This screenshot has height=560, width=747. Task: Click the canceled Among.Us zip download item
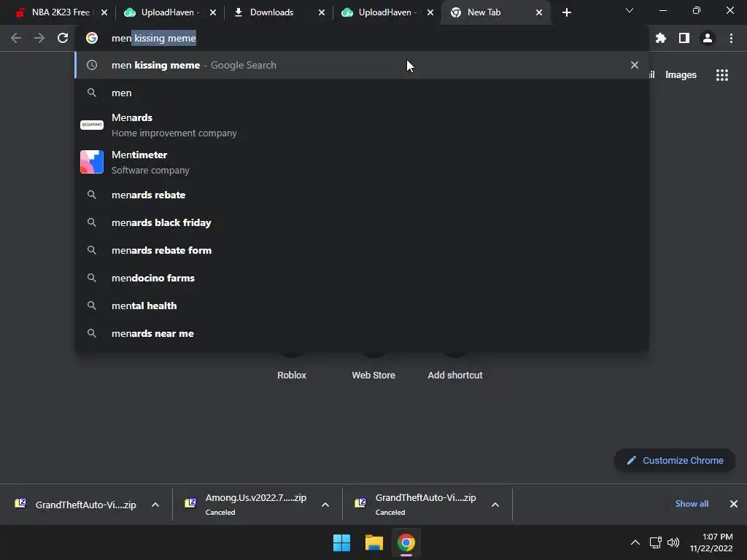point(247,505)
